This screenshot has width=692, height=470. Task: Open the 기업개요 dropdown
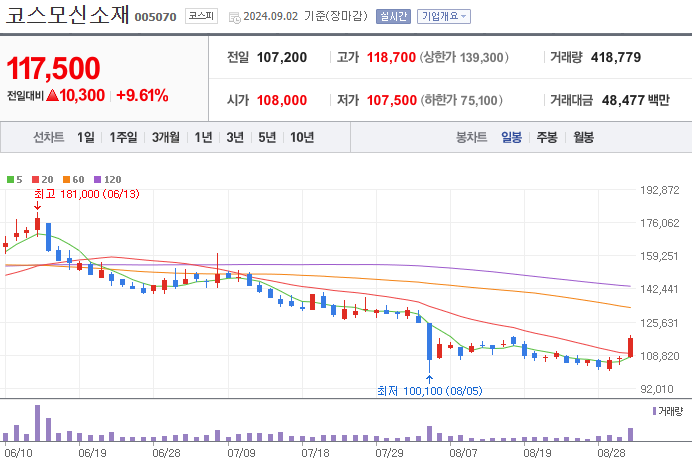click(x=444, y=16)
